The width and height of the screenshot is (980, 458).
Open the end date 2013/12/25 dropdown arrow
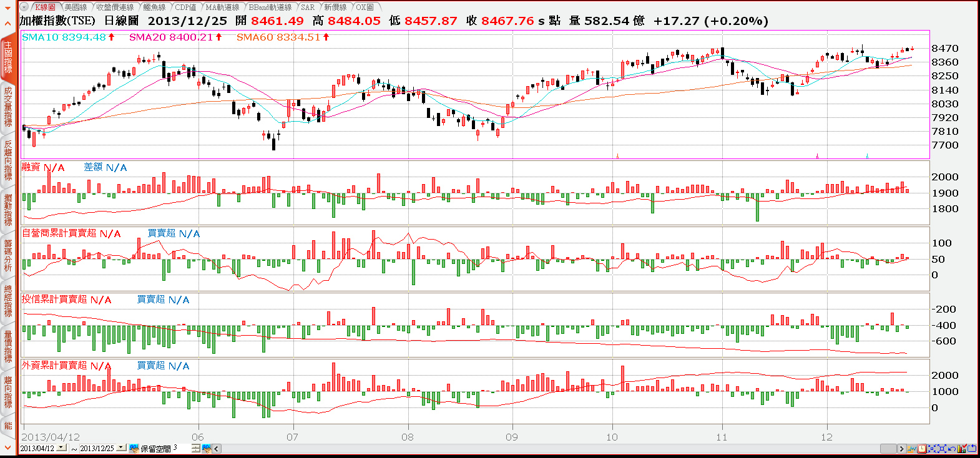tap(121, 448)
